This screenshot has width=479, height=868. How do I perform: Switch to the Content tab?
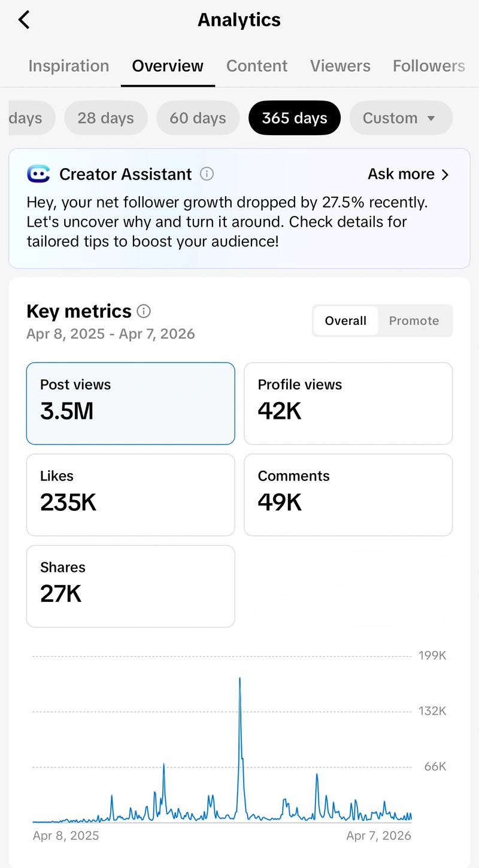click(x=257, y=66)
